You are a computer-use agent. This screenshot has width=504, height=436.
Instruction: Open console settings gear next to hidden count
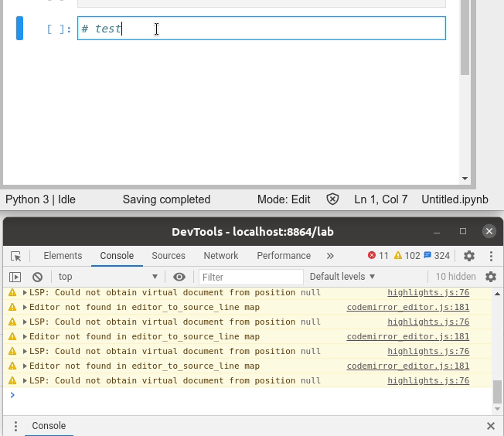[x=491, y=277]
